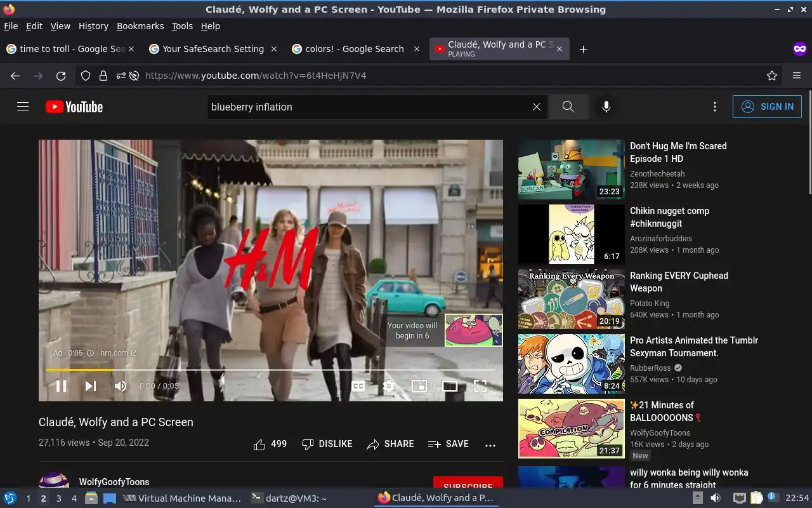Bookmark this page with star icon
Screen dimensions: 812x508
[772, 76]
